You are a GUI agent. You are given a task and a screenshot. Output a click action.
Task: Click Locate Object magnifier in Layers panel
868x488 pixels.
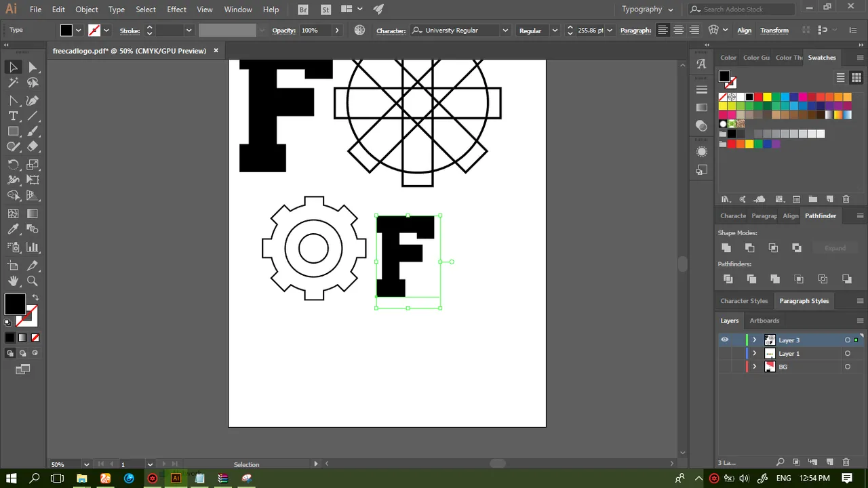tap(780, 462)
